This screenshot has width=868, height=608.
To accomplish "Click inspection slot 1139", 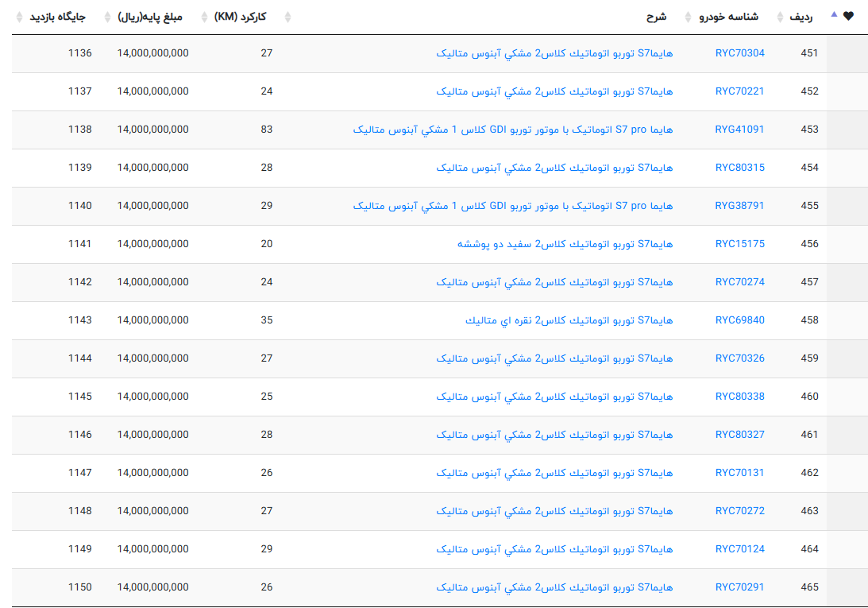I will click(79, 168).
